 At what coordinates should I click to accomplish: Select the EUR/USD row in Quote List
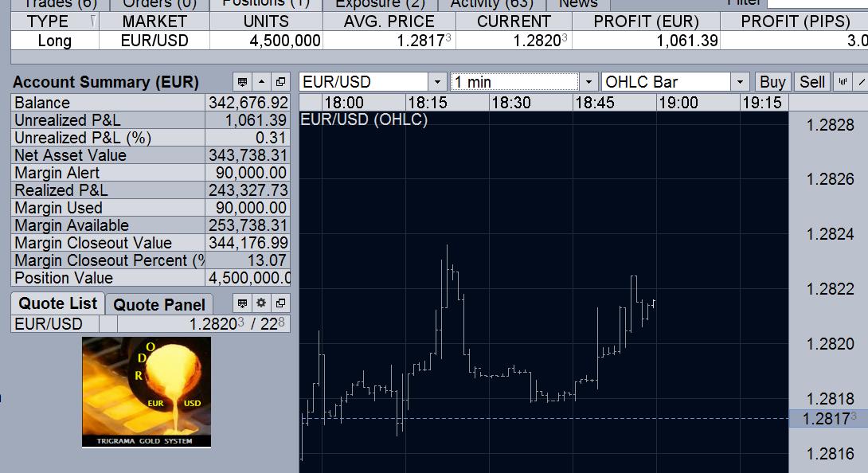click(151, 324)
